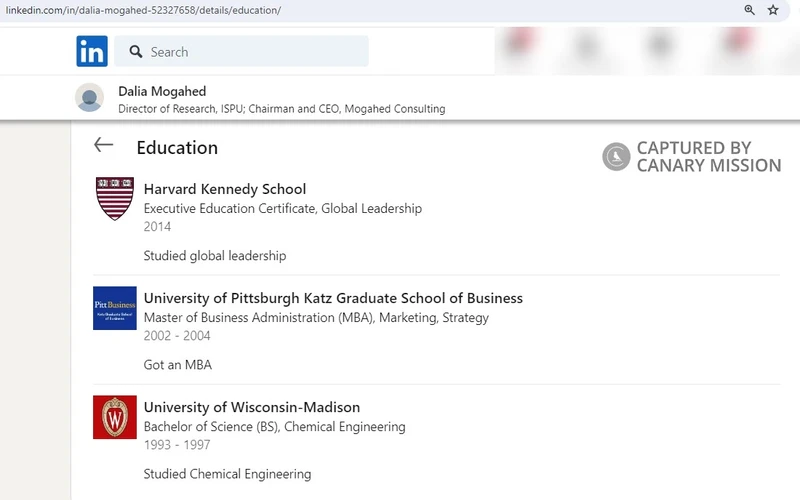Screen dimensions: 800x500
Task: Open the Pitt Business logo
Action: (x=115, y=308)
